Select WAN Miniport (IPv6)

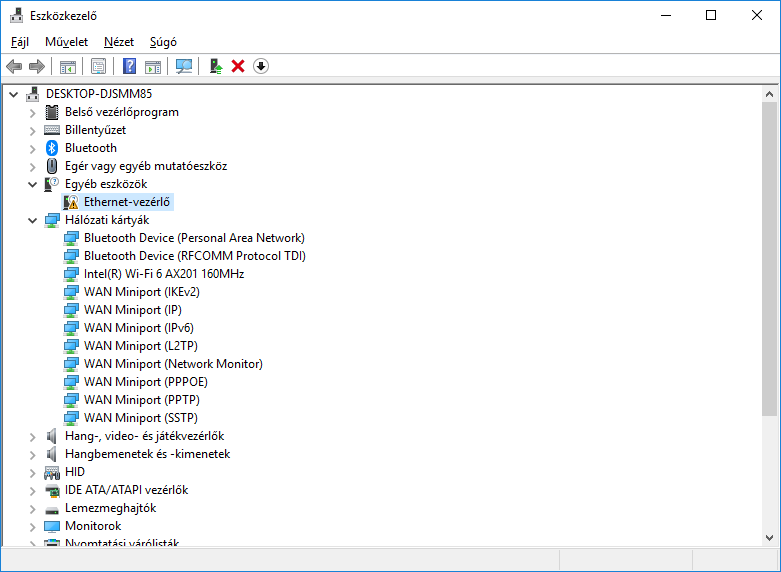point(139,328)
